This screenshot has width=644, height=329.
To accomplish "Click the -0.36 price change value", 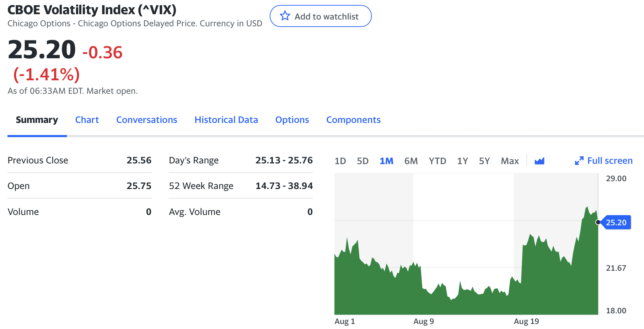I will (102, 52).
